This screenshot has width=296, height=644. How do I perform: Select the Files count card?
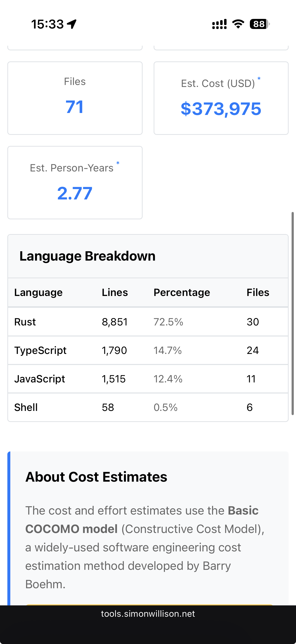click(x=75, y=98)
